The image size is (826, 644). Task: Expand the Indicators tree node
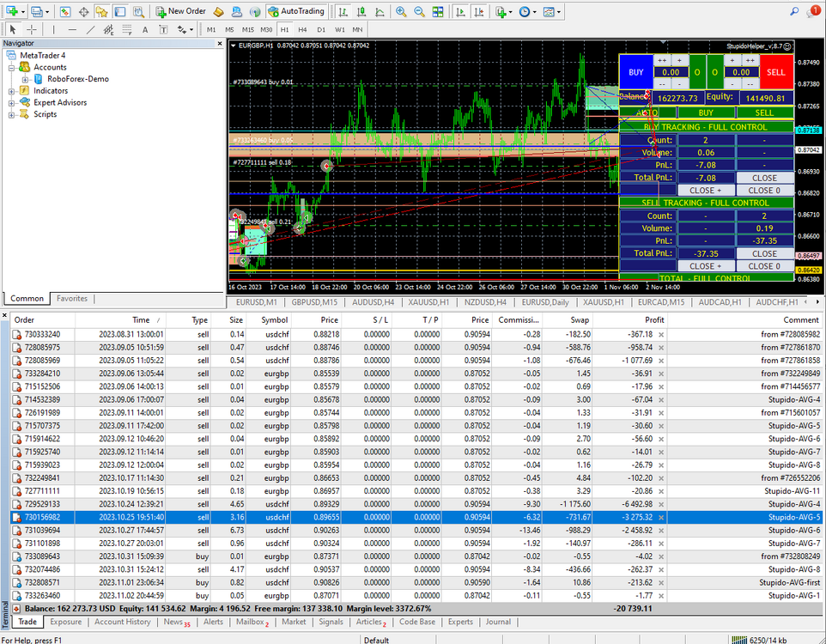click(11, 91)
